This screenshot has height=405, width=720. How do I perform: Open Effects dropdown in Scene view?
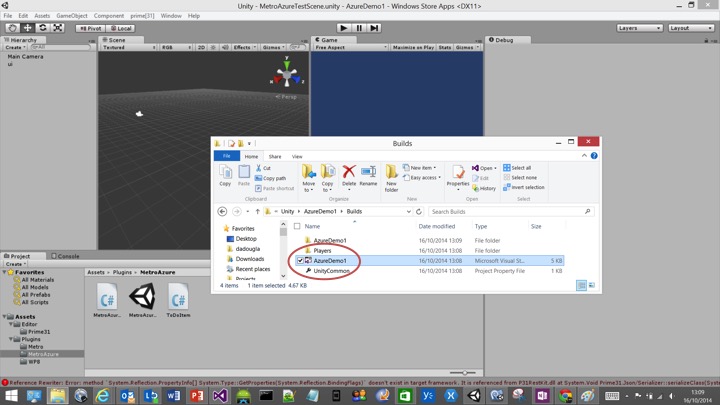click(x=245, y=47)
